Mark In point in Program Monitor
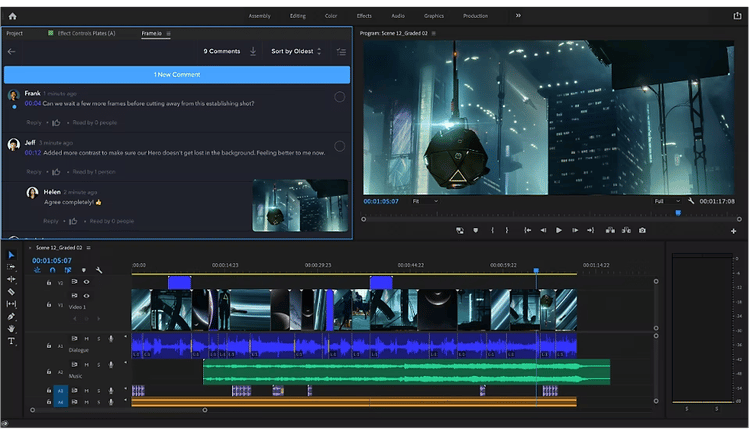 [x=492, y=231]
